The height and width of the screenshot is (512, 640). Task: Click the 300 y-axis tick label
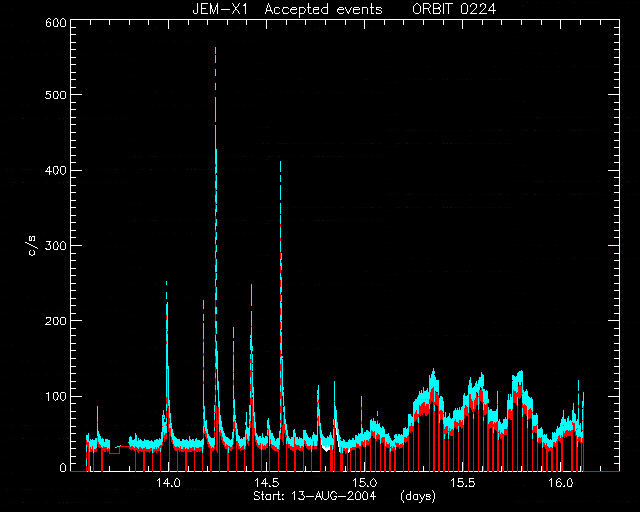(x=55, y=245)
